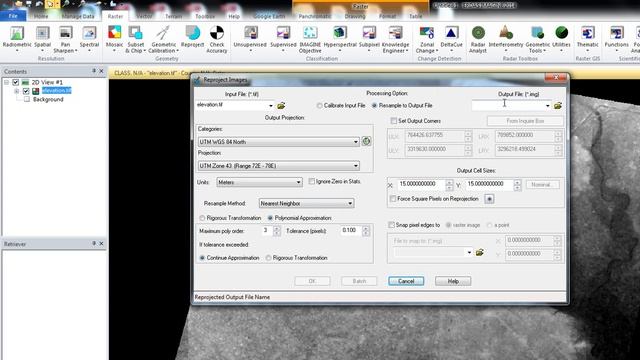
Task: Open Geometric Tools in Radar Toolbox
Action: (x=537, y=39)
